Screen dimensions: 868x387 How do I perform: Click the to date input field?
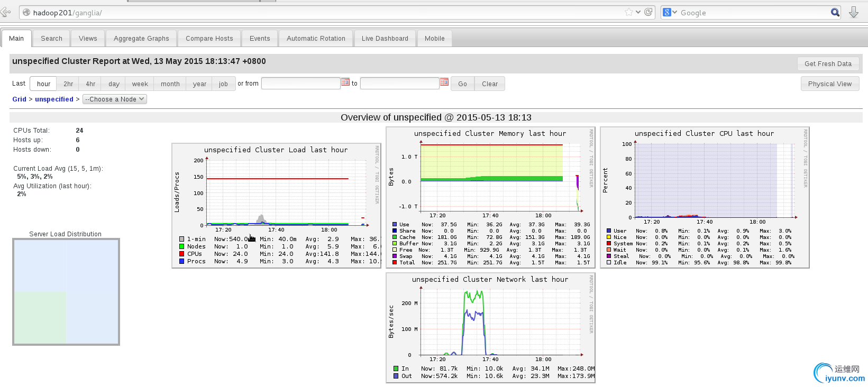click(x=400, y=83)
